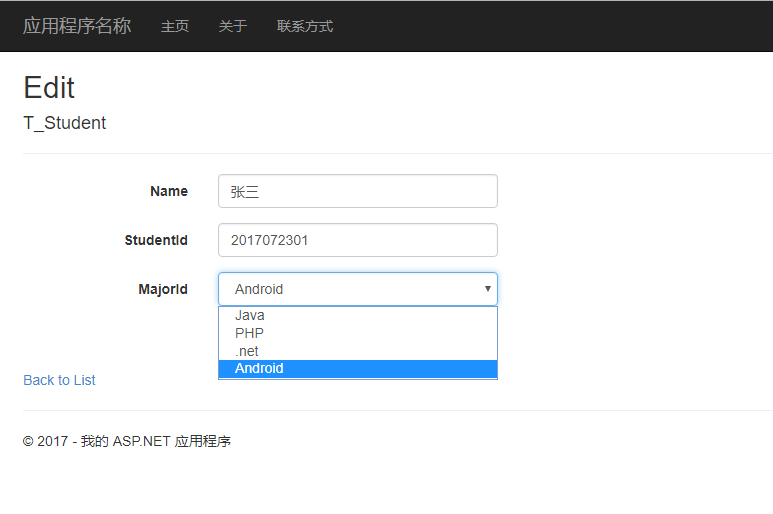Click the 2017 ASP.NET footer copyright text
This screenshot has width=773, height=514.
[x=127, y=441]
